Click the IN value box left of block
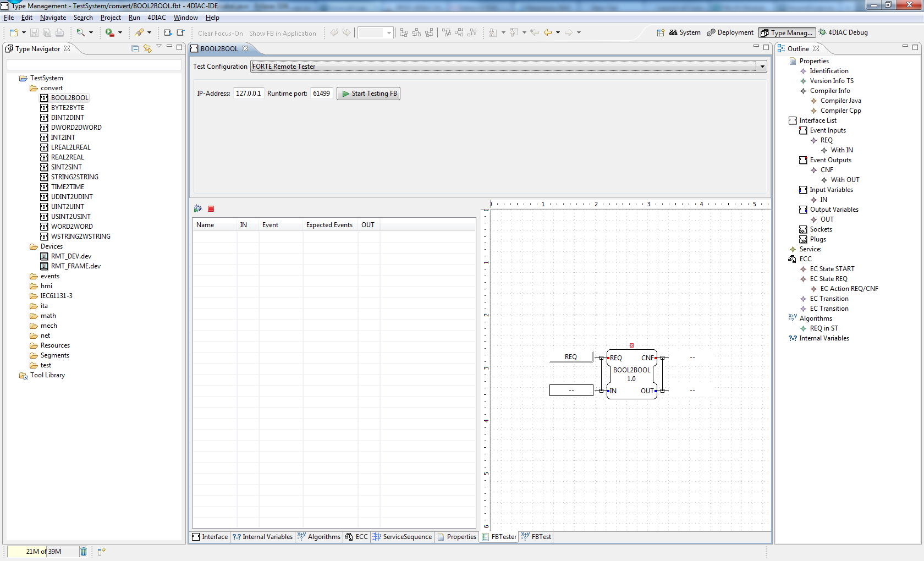This screenshot has width=924, height=561. tap(571, 391)
